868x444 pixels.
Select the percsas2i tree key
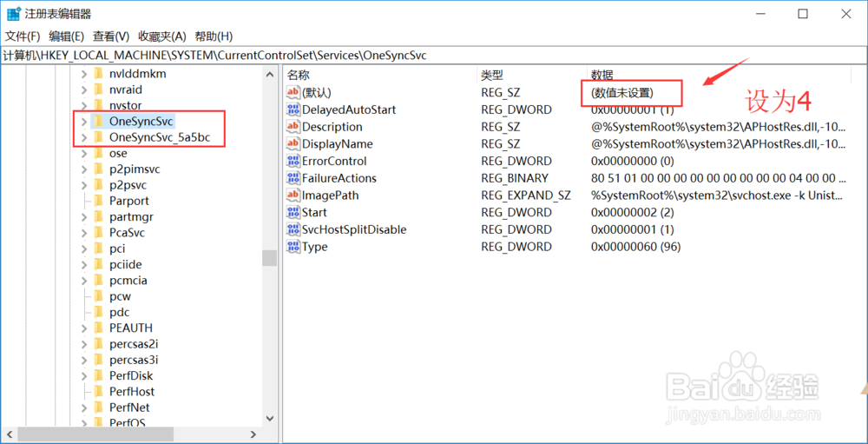(x=134, y=344)
